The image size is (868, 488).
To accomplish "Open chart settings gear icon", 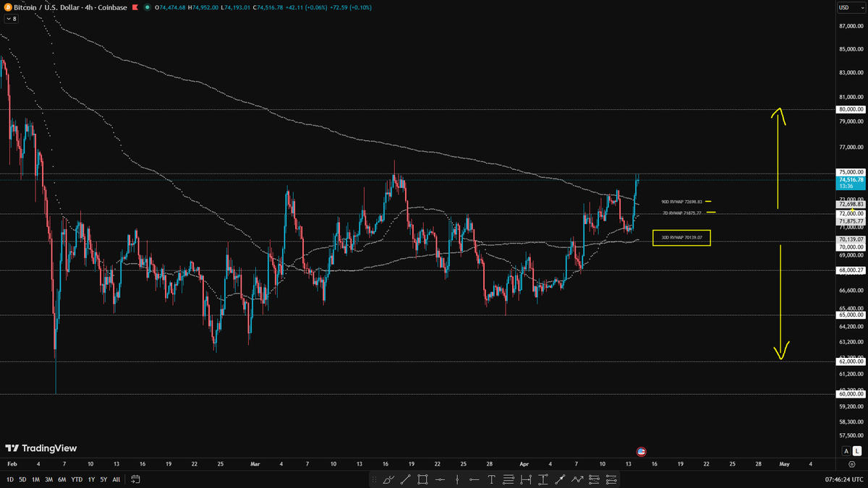I will pos(852,463).
